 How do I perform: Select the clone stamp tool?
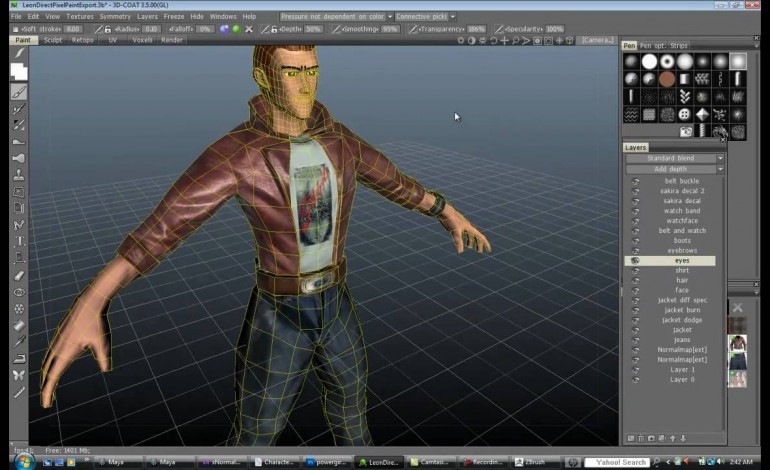click(19, 175)
